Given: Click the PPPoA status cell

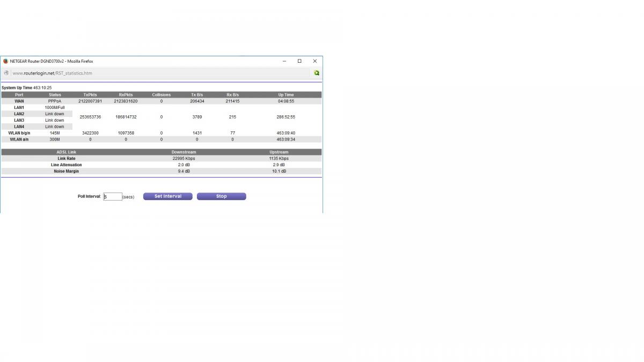Looking at the screenshot, I should point(55,101).
